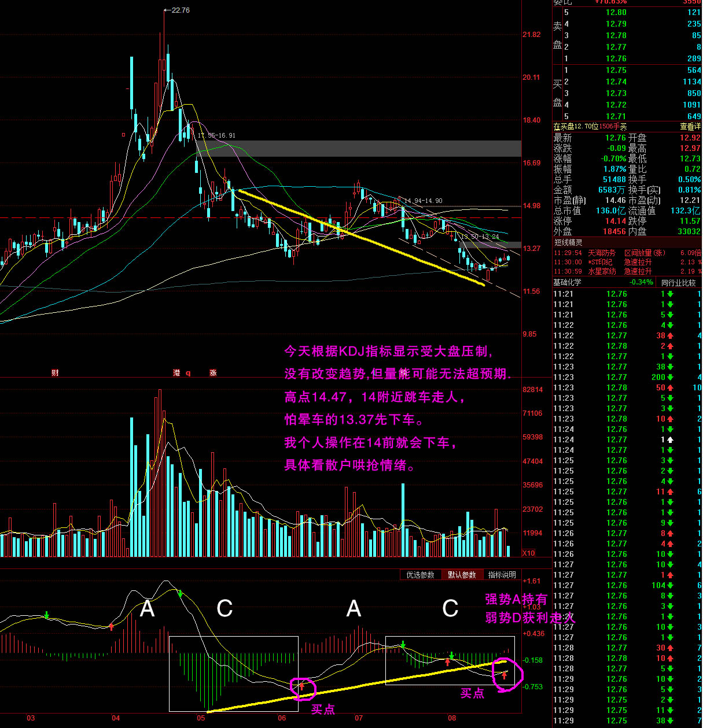Click the q event marker on chart
The image size is (703, 728).
(x=188, y=373)
